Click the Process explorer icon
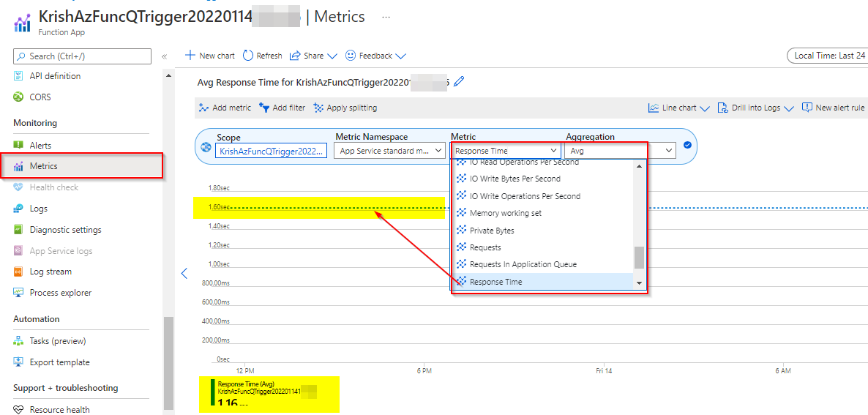Viewport: 868px width, 415px height. click(18, 293)
